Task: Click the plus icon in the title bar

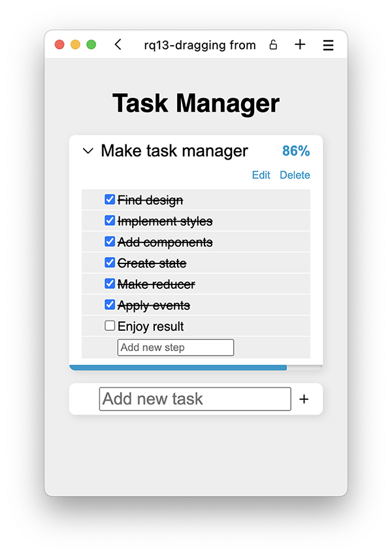Action: (300, 44)
